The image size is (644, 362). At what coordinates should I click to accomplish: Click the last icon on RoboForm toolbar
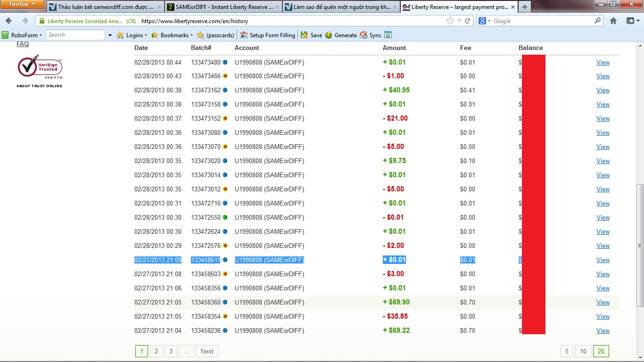pyautogui.click(x=388, y=35)
